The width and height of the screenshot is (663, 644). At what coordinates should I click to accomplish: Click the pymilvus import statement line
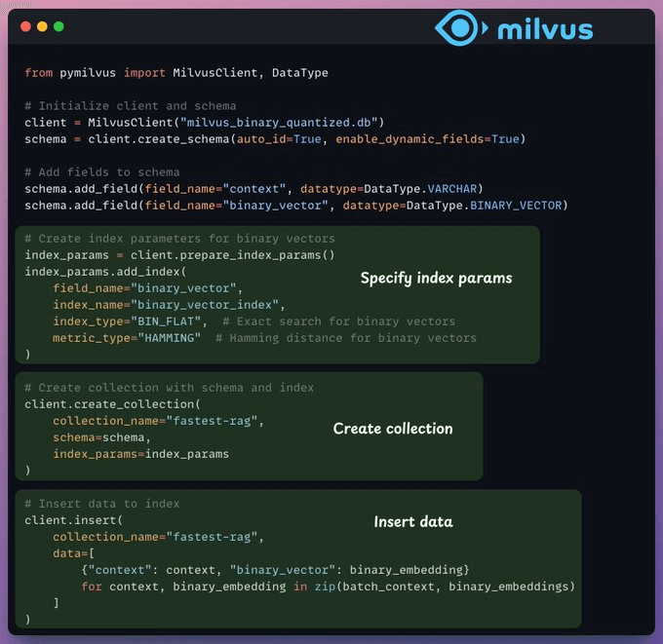pos(176,73)
